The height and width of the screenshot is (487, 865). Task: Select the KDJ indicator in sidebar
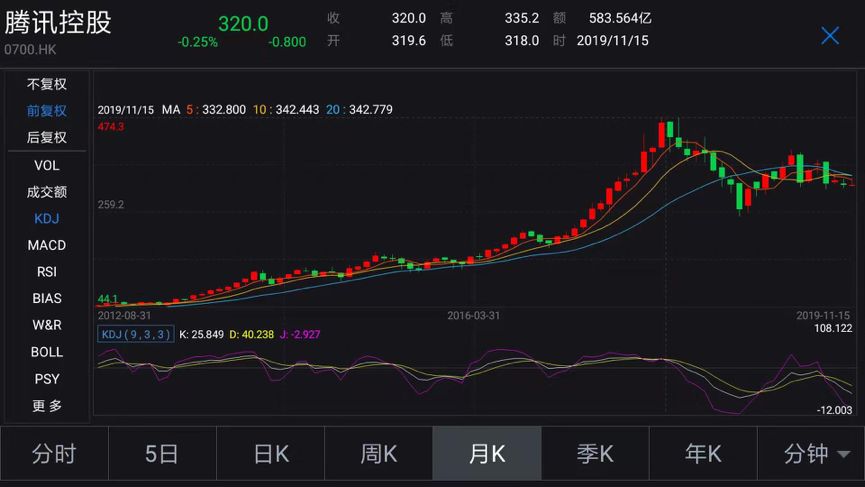47,218
